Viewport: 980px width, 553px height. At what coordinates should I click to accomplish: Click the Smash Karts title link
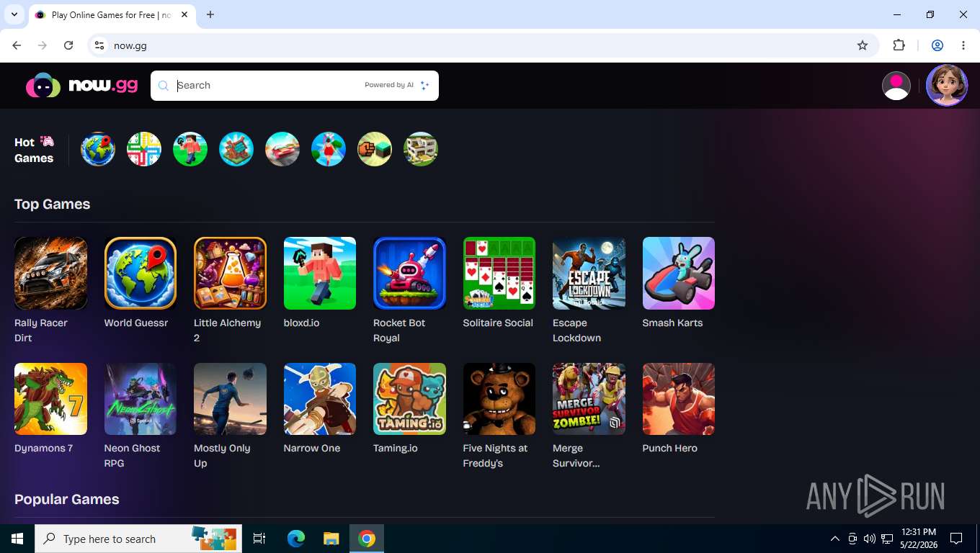click(x=672, y=323)
